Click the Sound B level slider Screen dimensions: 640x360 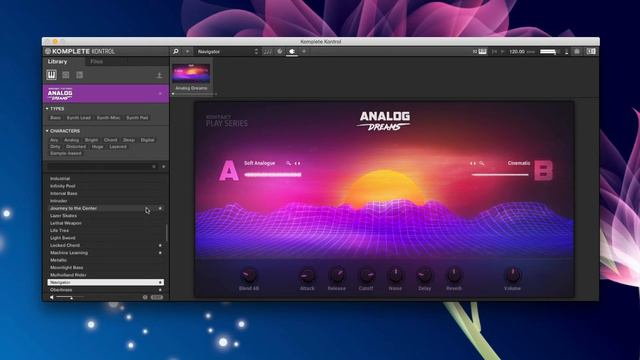tap(500, 175)
